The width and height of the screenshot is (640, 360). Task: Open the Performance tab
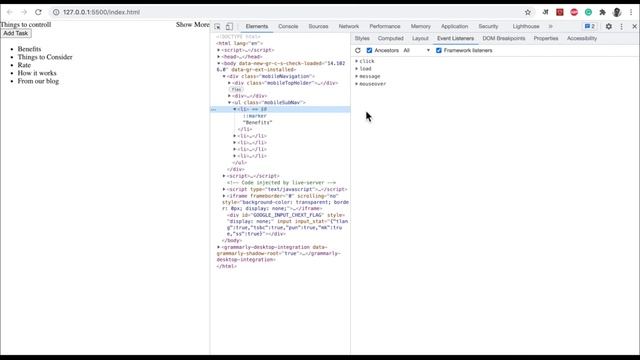(x=385, y=27)
